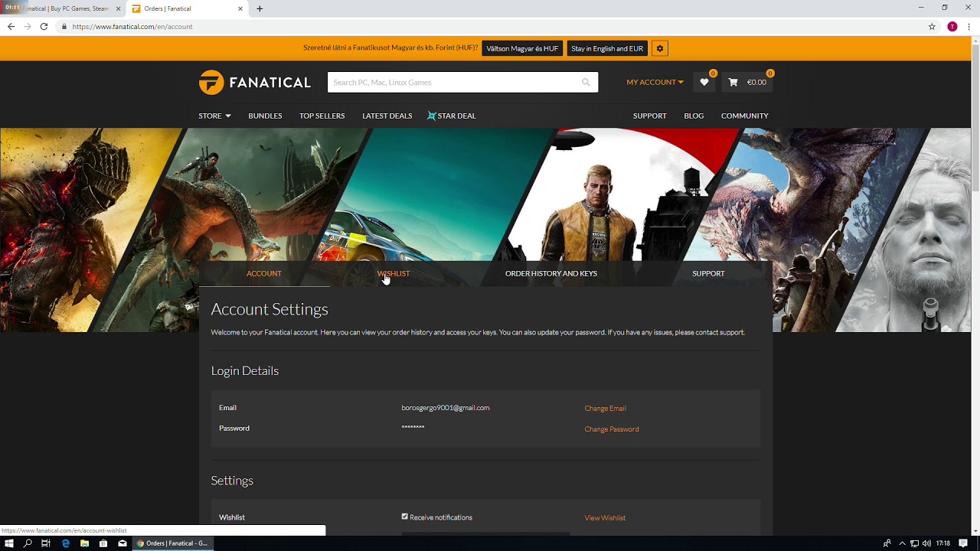Select the Account tab

264,273
